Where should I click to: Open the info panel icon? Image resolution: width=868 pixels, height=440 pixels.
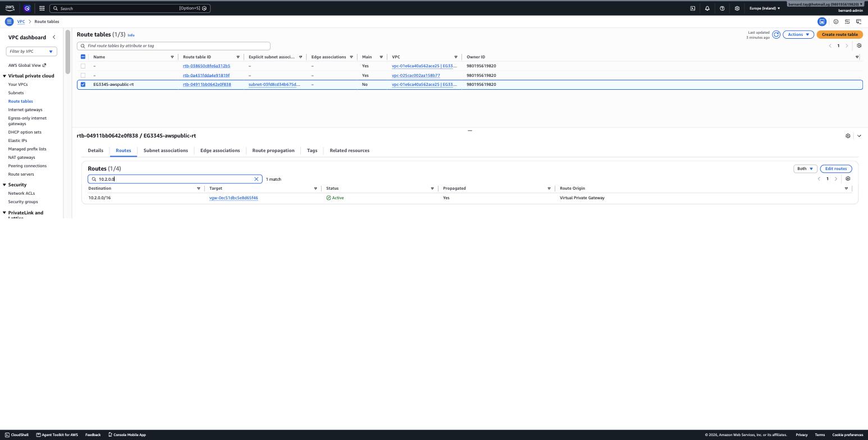pyautogui.click(x=836, y=21)
